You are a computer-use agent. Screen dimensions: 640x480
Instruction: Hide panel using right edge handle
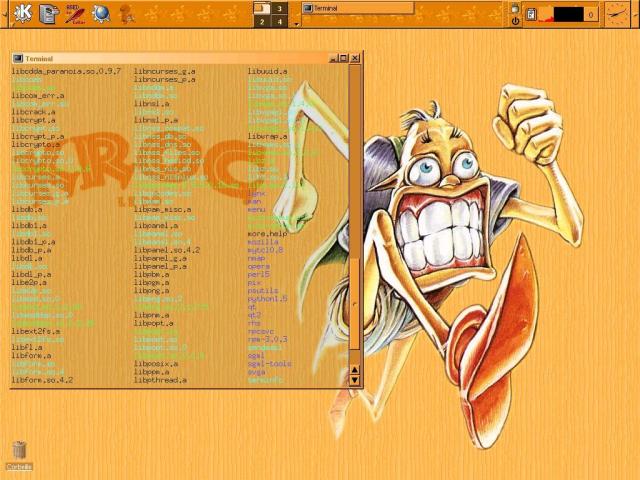(635, 14)
